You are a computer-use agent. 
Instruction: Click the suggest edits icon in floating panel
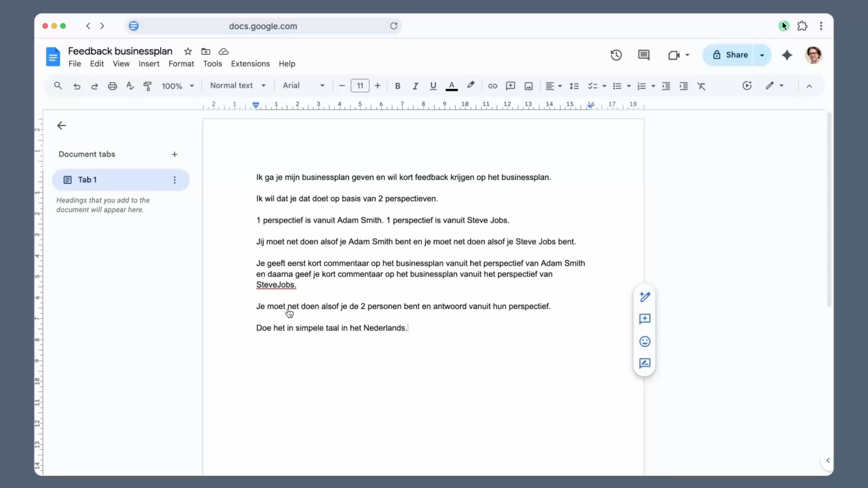pyautogui.click(x=645, y=364)
